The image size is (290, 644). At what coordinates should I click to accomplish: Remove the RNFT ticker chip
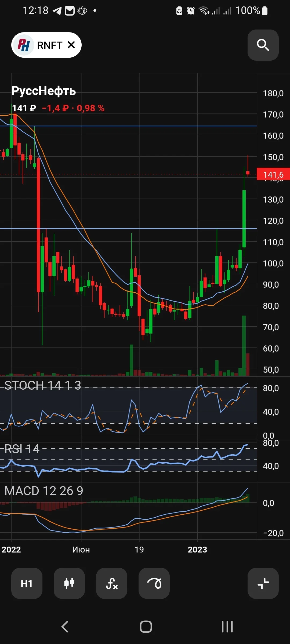[71, 45]
